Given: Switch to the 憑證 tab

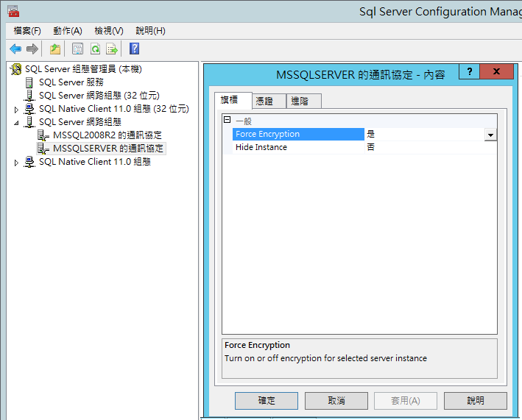Looking at the screenshot, I should (269, 101).
